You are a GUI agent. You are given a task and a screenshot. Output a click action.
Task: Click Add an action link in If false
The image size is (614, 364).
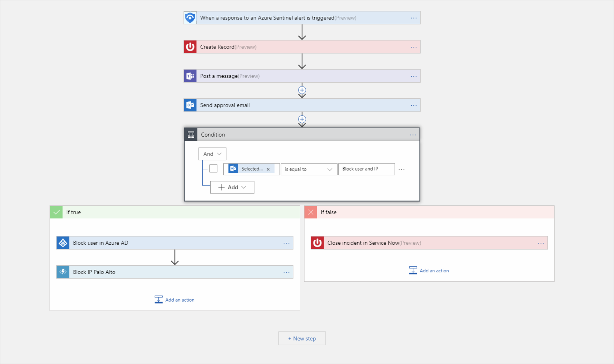pos(434,271)
